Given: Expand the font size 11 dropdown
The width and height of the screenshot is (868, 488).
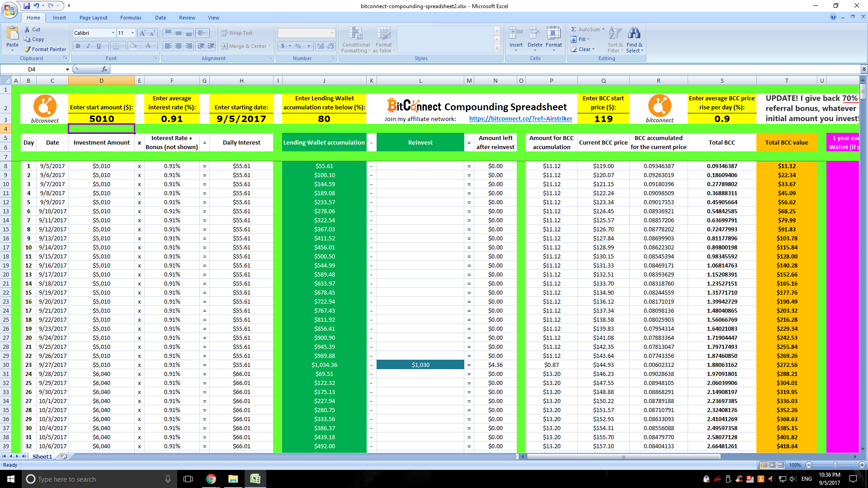Looking at the screenshot, I should coord(132,33).
